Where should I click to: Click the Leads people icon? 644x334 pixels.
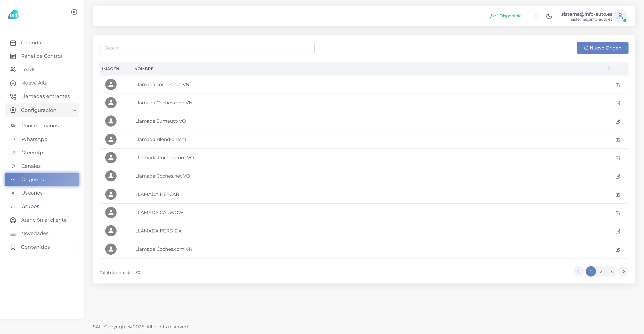[x=13, y=70]
